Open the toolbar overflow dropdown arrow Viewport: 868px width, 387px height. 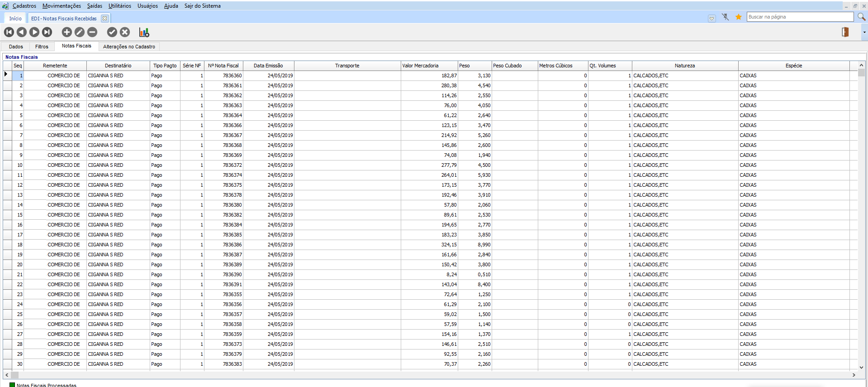[864, 32]
